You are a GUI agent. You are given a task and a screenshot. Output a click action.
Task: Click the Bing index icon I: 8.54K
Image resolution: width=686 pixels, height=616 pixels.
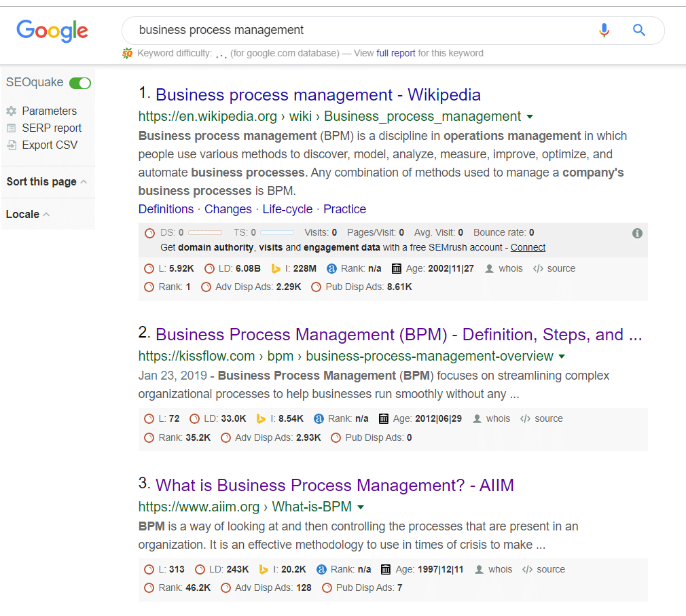coord(261,418)
